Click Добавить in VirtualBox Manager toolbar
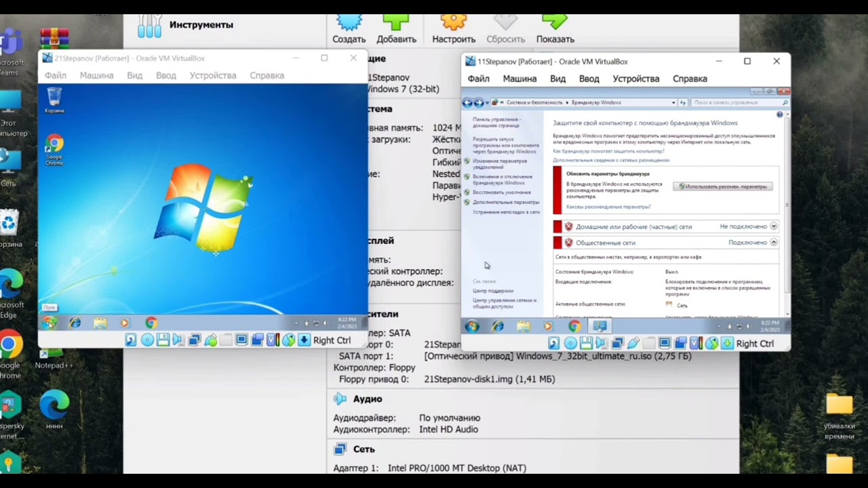The image size is (868, 488). (396, 28)
